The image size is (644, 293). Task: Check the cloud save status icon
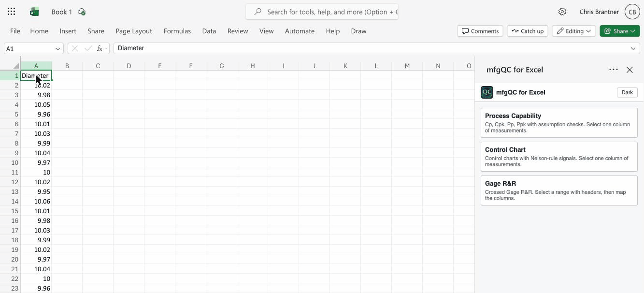pyautogui.click(x=82, y=12)
